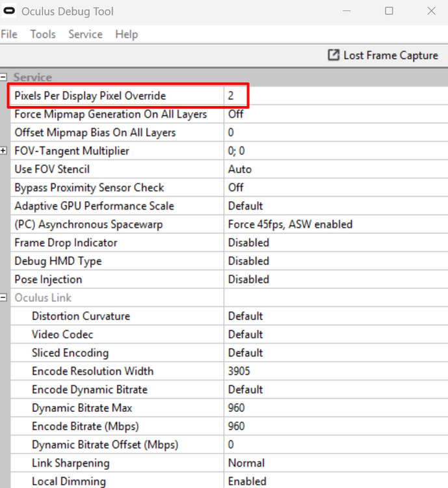The height and width of the screenshot is (488, 448).
Task: Edit Dynamic Bitrate Offset (Mbps) value
Action: [x=336, y=444]
